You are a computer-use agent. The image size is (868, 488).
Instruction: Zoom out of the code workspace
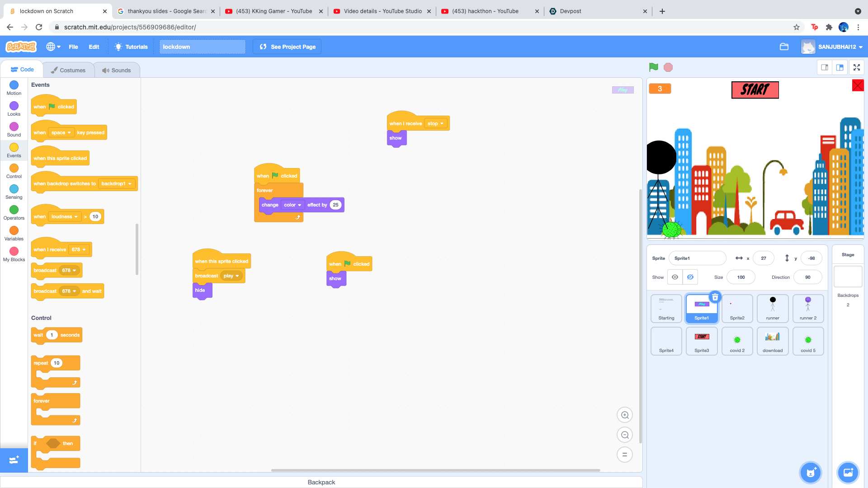[x=625, y=435]
